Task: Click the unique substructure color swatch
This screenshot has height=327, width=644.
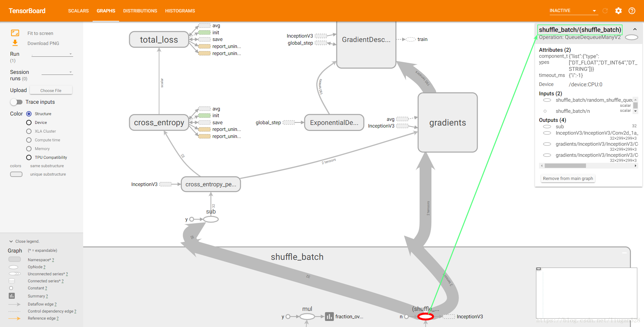Action: point(16,174)
